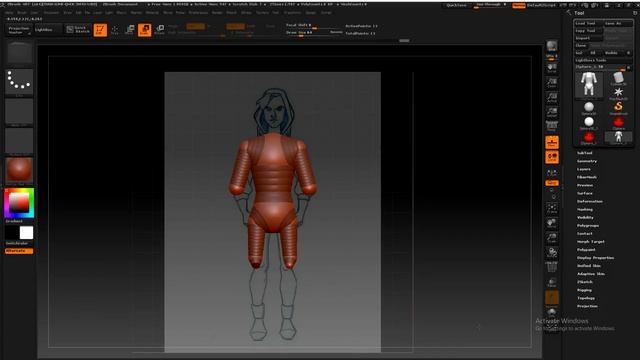
Task: Open the Material menu
Action: 152,13
